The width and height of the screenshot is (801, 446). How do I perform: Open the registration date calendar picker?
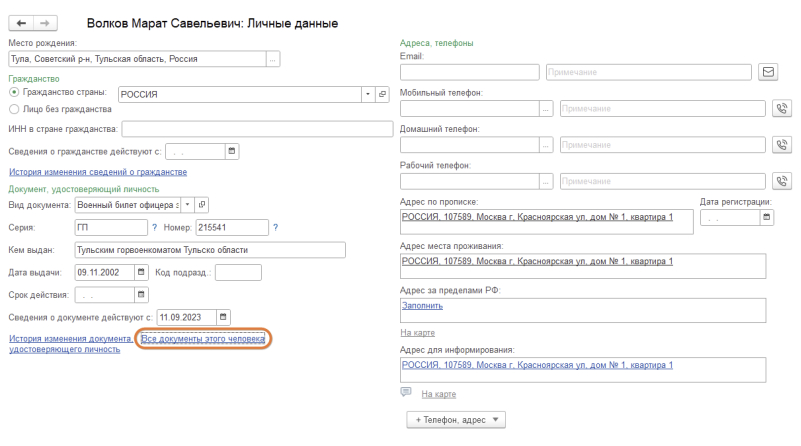(x=767, y=217)
